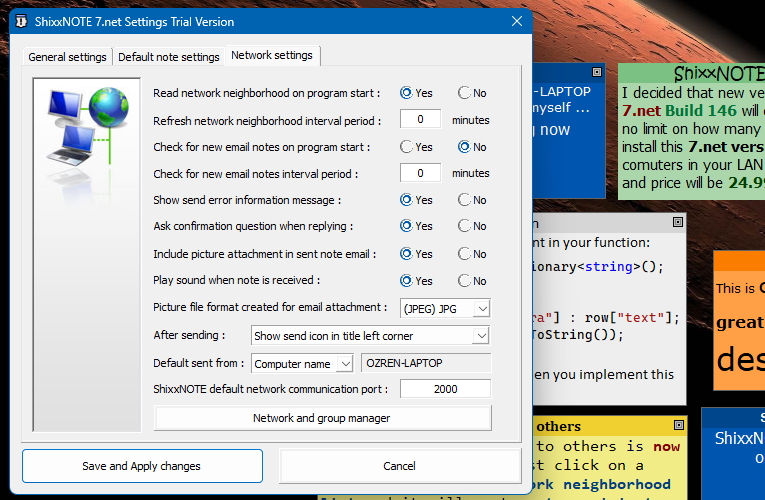Open the Network and group manager
Viewport: 765px width, 500px height.
[x=322, y=418]
